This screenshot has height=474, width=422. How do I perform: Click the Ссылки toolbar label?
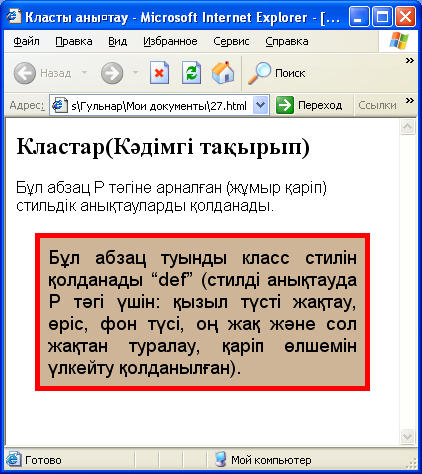click(x=377, y=105)
